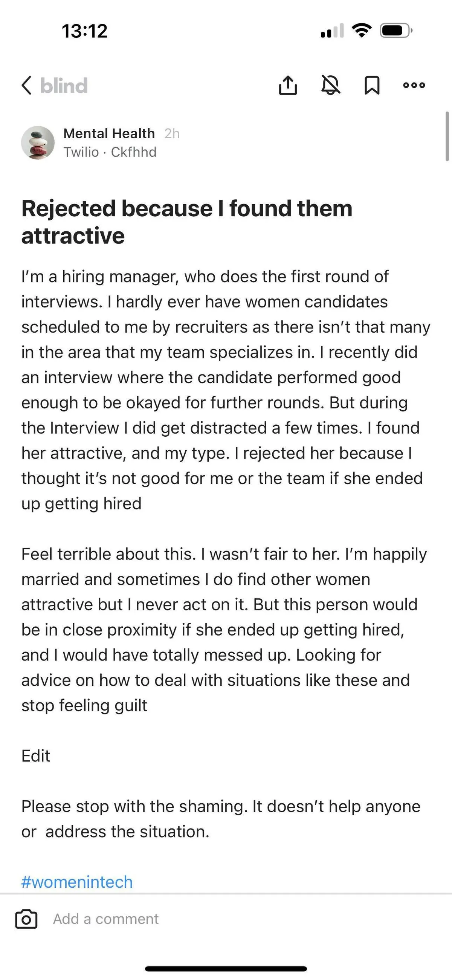452x980 pixels.
Task: Open the stacked stones avatar image
Action: 38,143
